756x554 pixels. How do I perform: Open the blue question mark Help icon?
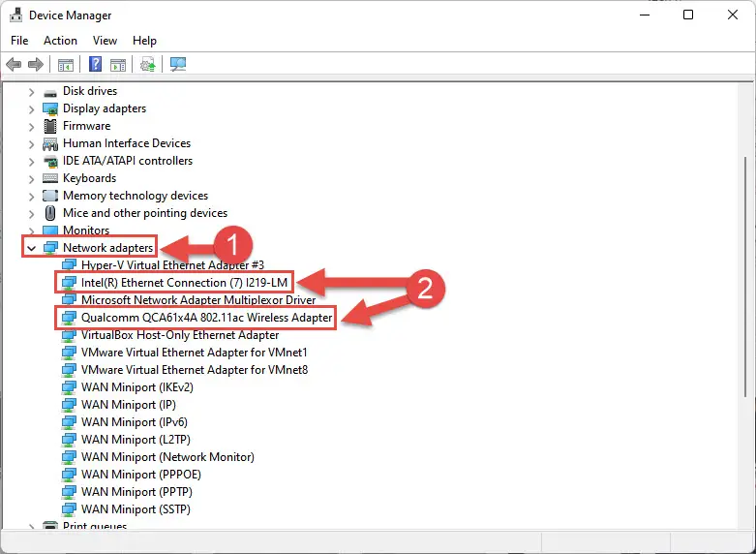(x=96, y=64)
